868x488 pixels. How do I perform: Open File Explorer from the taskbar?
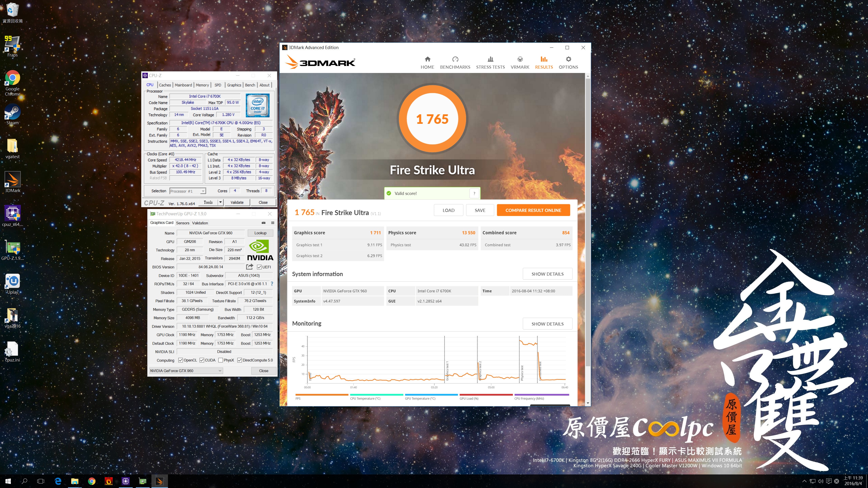click(75, 481)
